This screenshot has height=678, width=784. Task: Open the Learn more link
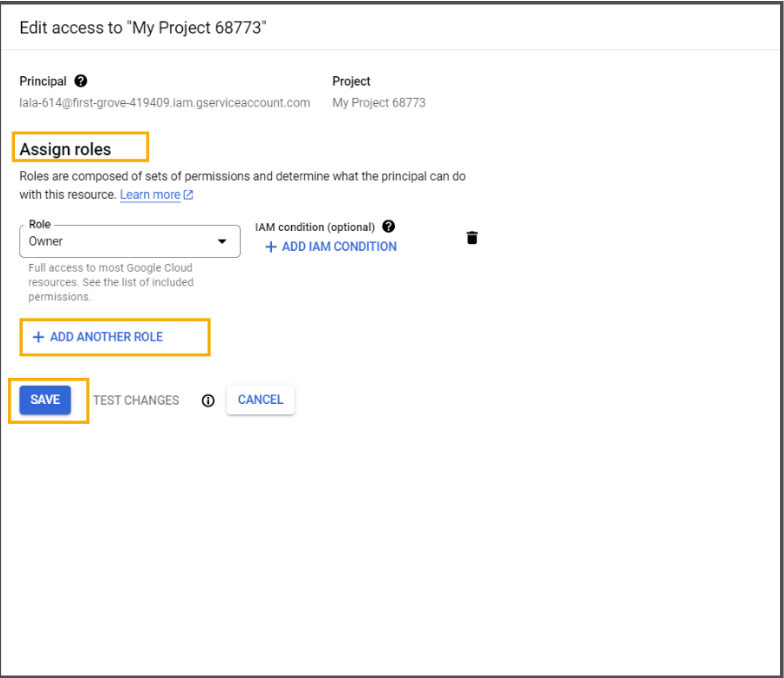[150, 194]
